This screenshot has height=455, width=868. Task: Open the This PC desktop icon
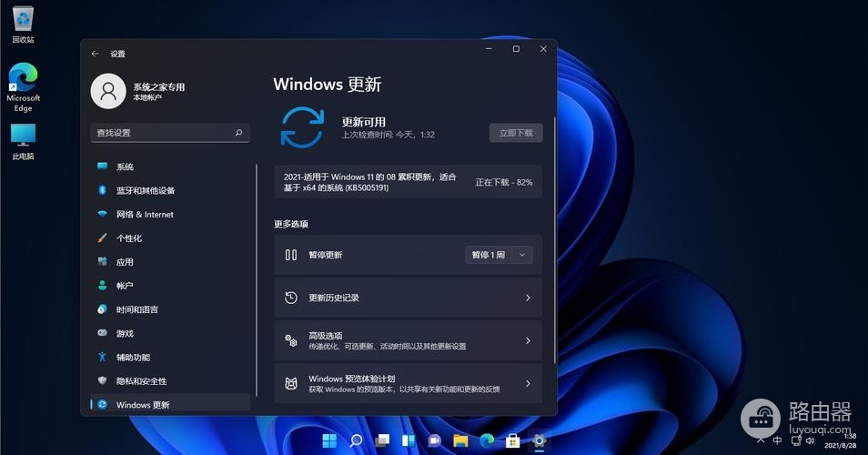[23, 139]
